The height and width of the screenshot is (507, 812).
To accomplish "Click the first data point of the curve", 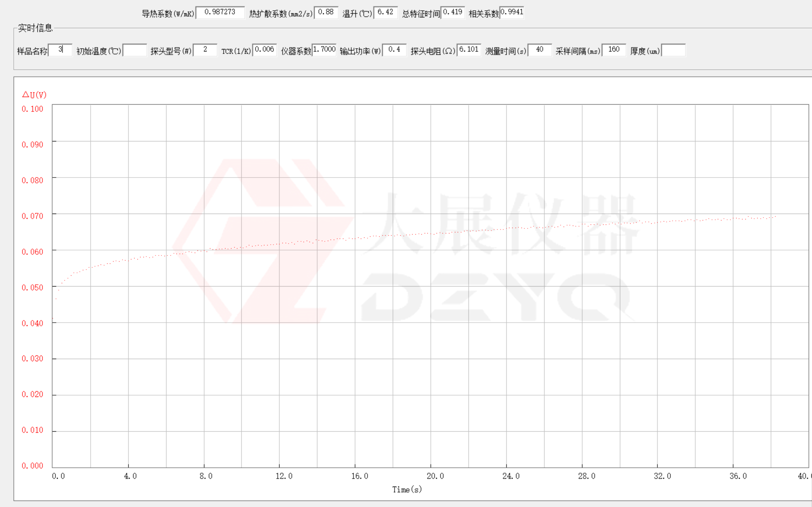I will click(53, 318).
